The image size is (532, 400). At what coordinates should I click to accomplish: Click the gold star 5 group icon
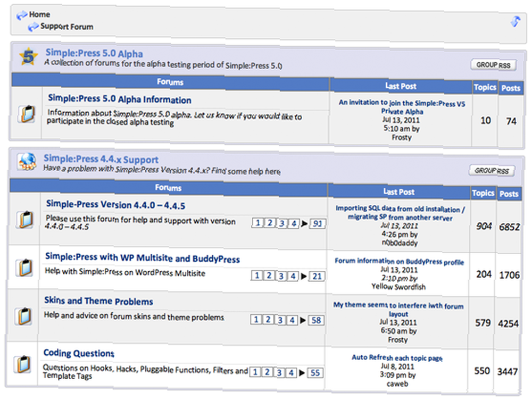coord(29,56)
